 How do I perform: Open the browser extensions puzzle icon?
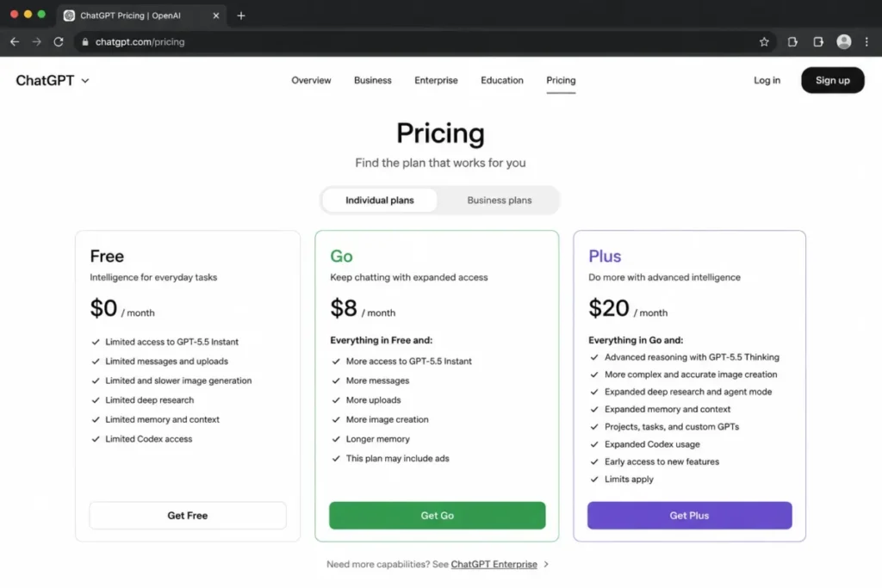pyautogui.click(x=792, y=41)
